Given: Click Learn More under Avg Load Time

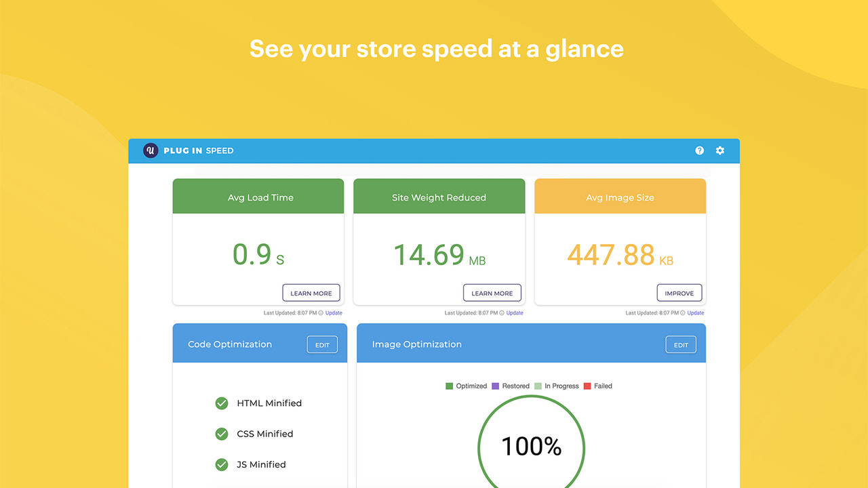Looking at the screenshot, I should click(311, 293).
